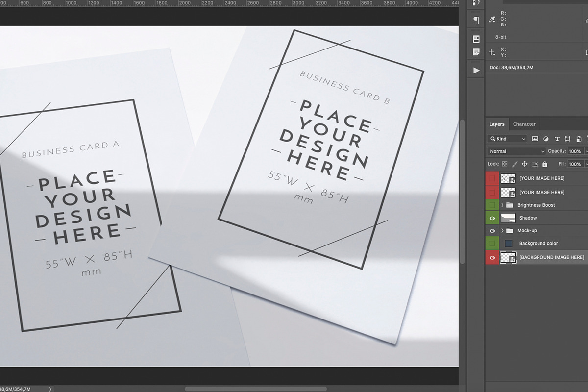Switch to the Layers tab
588x392 pixels.
(x=497, y=124)
